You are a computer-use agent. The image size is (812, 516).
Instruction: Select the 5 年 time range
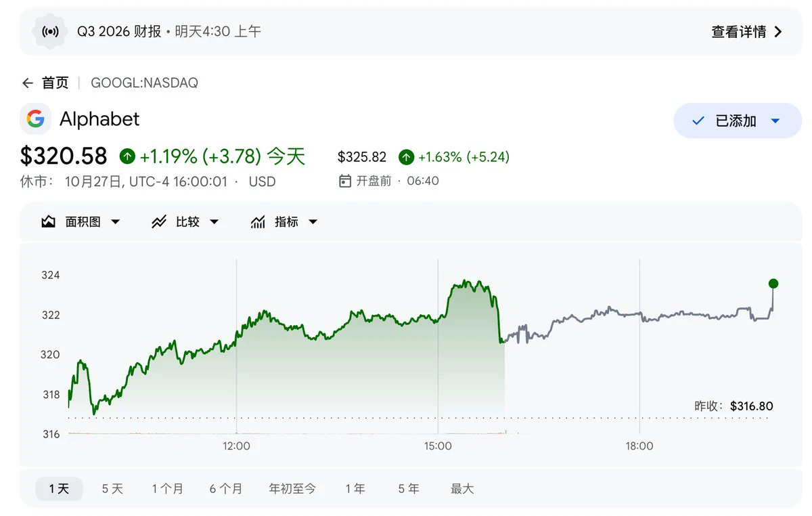409,488
